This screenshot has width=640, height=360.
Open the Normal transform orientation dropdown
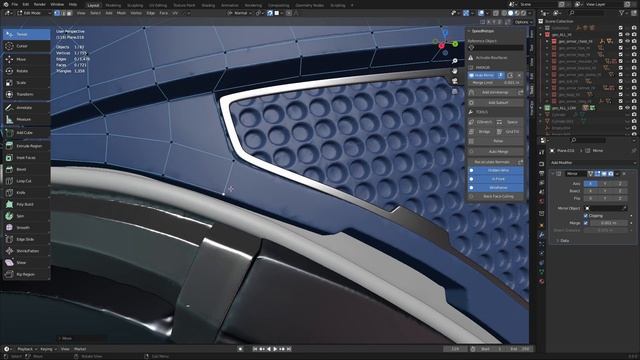coord(239,13)
